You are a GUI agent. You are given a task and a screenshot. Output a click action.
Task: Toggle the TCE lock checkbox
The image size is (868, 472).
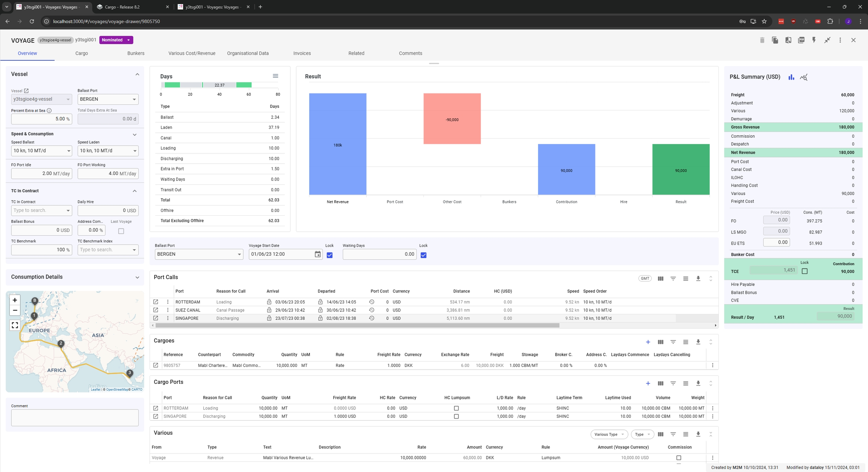[x=804, y=271]
